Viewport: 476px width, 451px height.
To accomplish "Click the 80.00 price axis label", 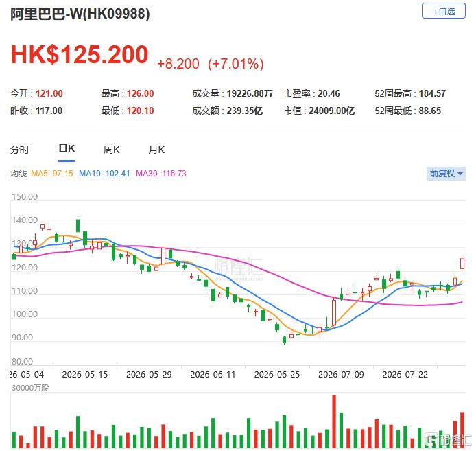I will coord(22,361).
